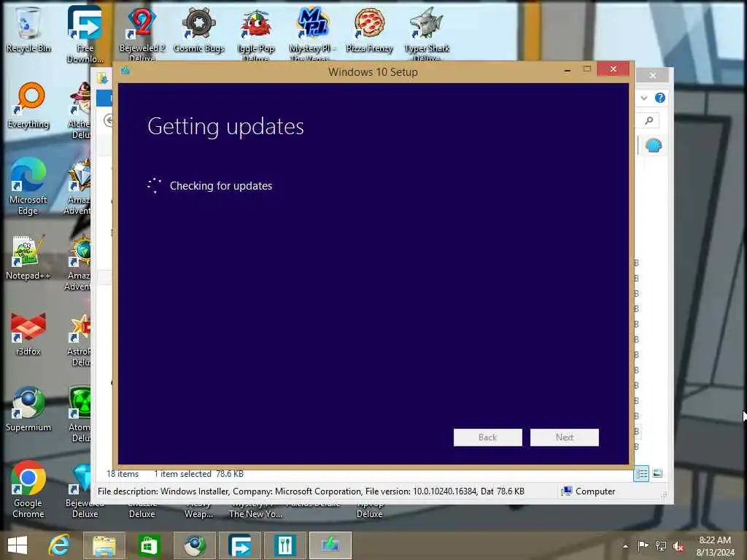Screen dimensions: 747x560
Task: Open r3dfox desktop shortcut
Action: pos(28,333)
